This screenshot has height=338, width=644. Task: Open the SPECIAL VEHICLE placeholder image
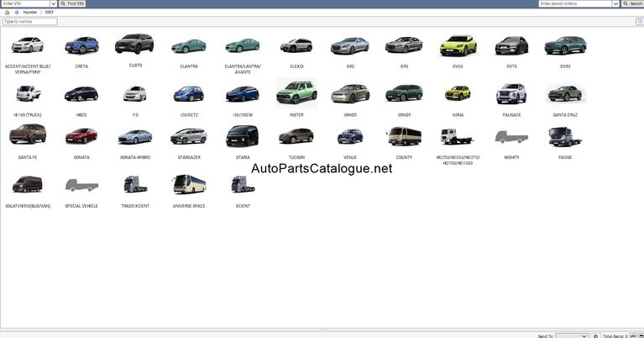point(81,185)
